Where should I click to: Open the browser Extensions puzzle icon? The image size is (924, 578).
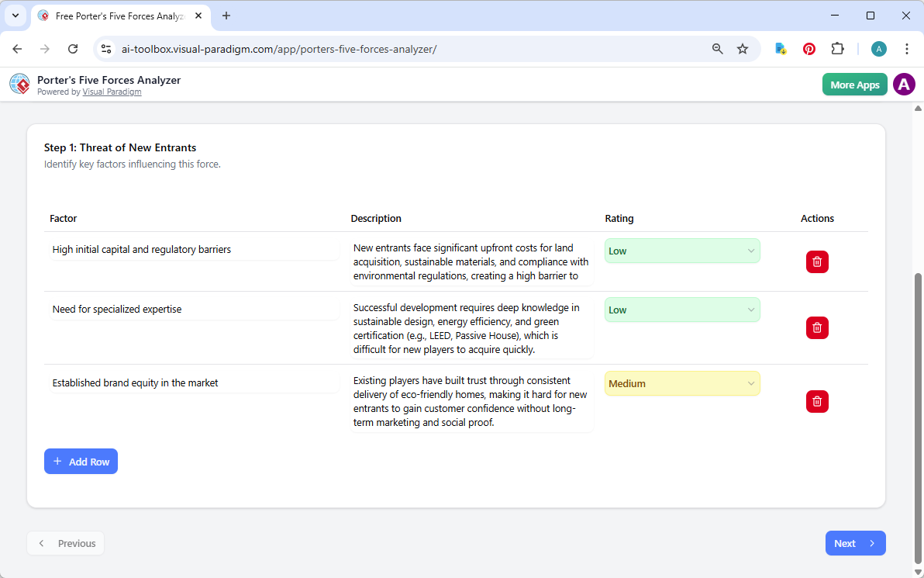(837, 49)
